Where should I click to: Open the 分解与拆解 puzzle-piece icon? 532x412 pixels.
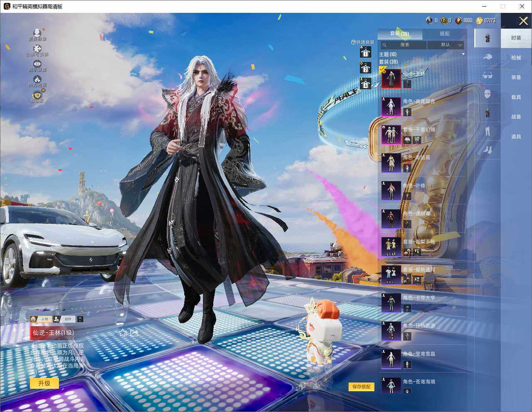[37, 49]
